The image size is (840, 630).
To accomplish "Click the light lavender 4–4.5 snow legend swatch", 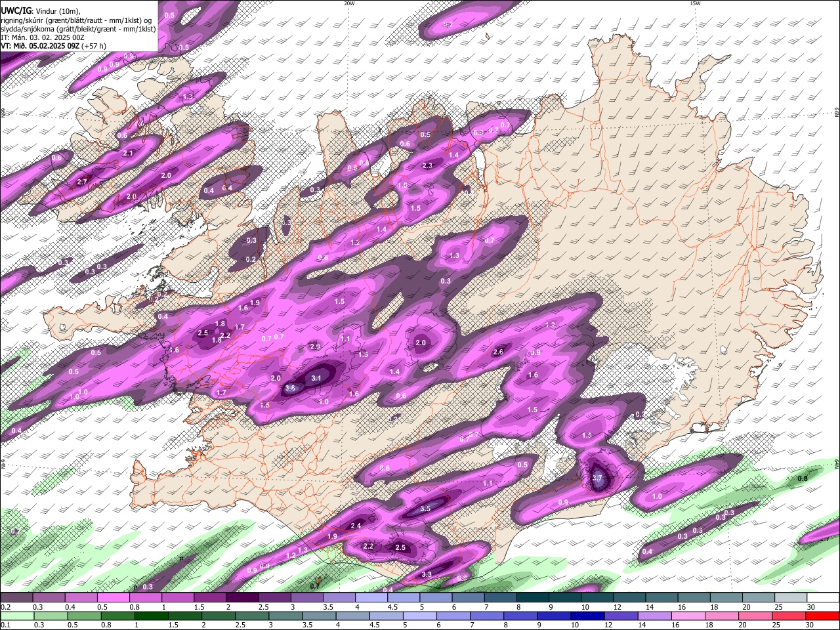I will coord(371,598).
